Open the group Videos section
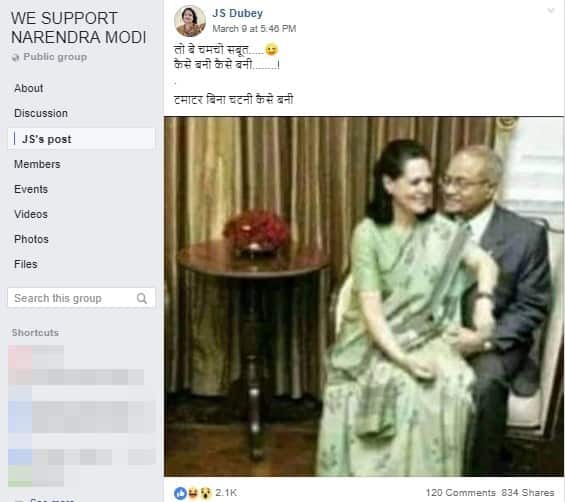This screenshot has width=565, height=502. click(x=31, y=214)
